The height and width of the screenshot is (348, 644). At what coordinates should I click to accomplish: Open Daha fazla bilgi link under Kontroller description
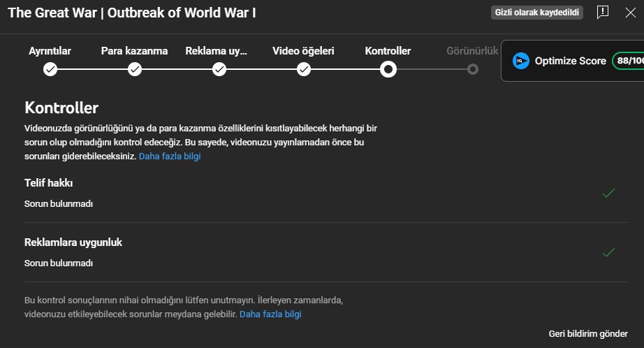(170, 156)
